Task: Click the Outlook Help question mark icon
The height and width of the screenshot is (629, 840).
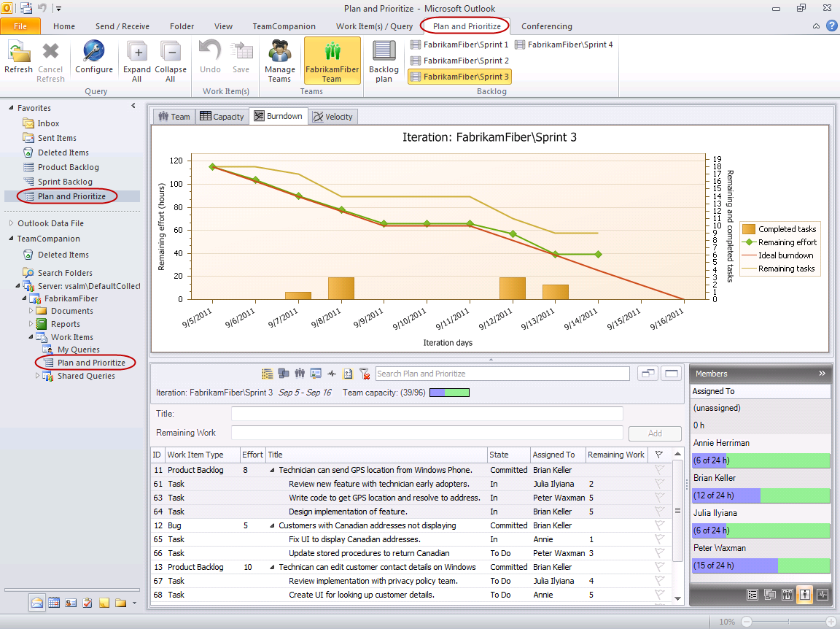Action: click(831, 26)
